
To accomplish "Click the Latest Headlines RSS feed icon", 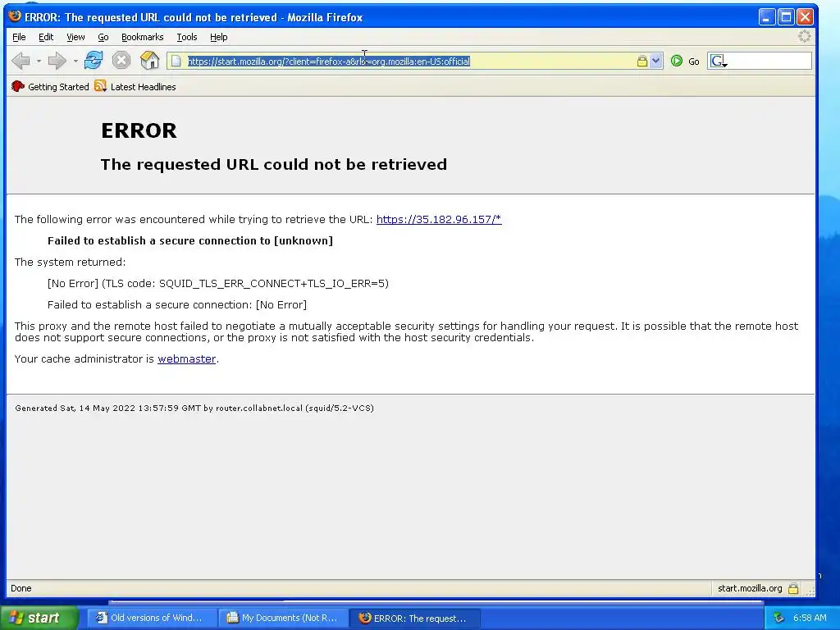I will pyautogui.click(x=100, y=86).
